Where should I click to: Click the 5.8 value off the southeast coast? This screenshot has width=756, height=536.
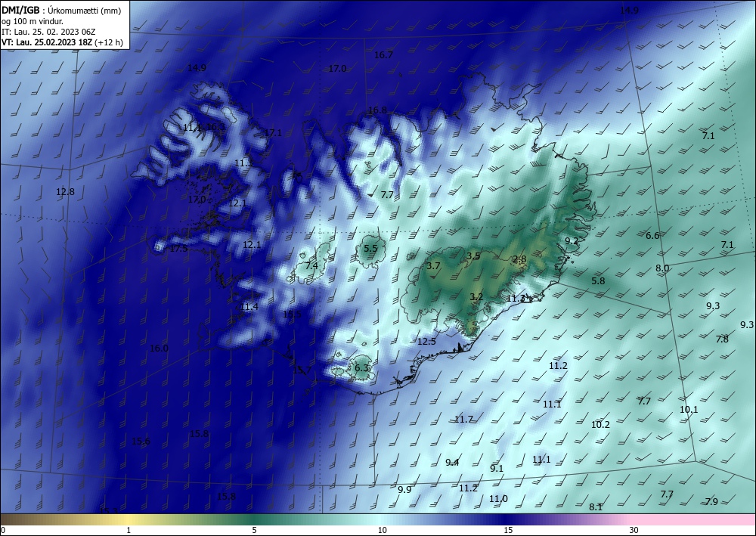(x=598, y=280)
